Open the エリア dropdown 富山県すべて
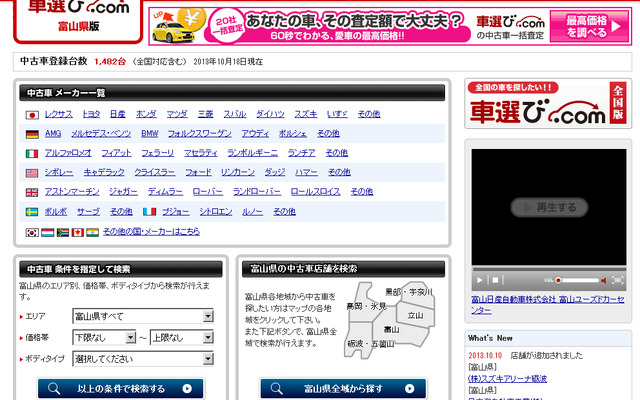 point(143,316)
